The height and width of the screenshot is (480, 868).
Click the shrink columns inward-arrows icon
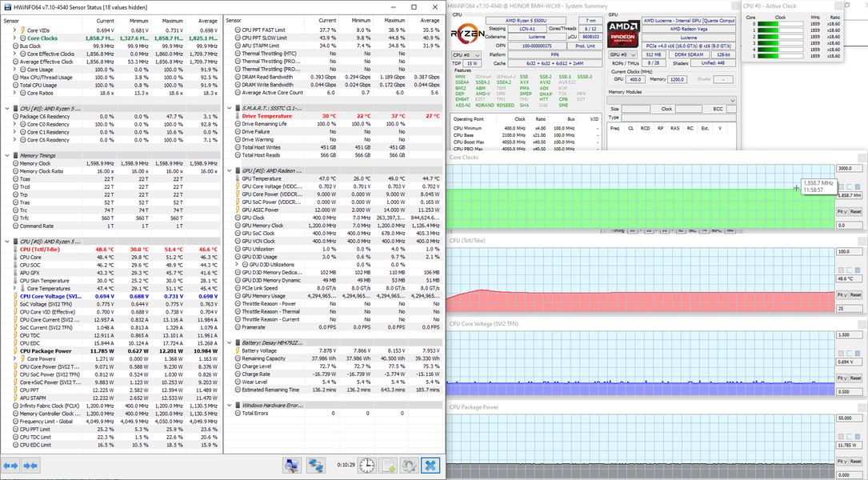[30, 466]
